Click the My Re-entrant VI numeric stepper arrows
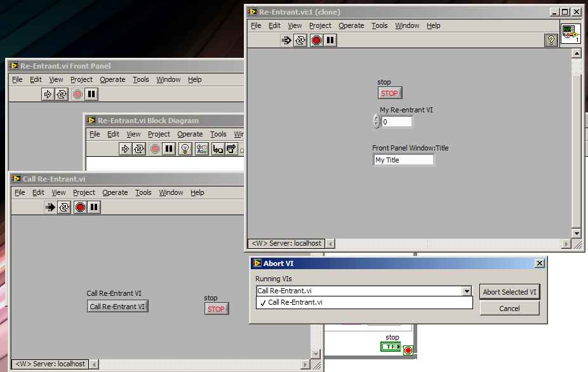The image size is (588, 372). 376,121
